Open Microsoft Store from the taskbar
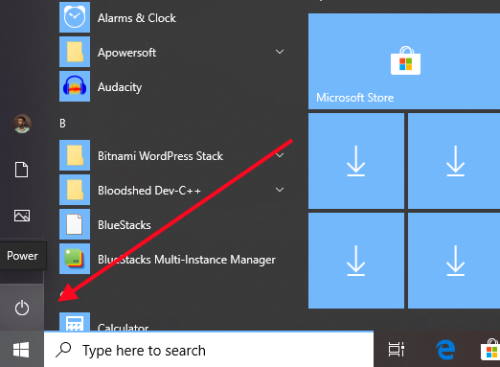500x367 pixels. coord(491,350)
